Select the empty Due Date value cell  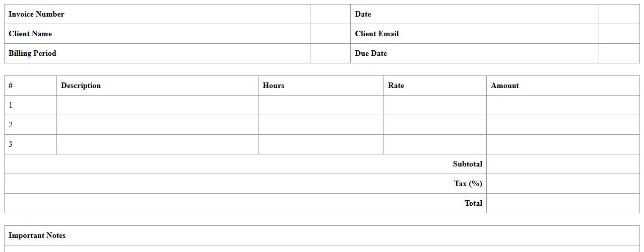click(x=619, y=53)
